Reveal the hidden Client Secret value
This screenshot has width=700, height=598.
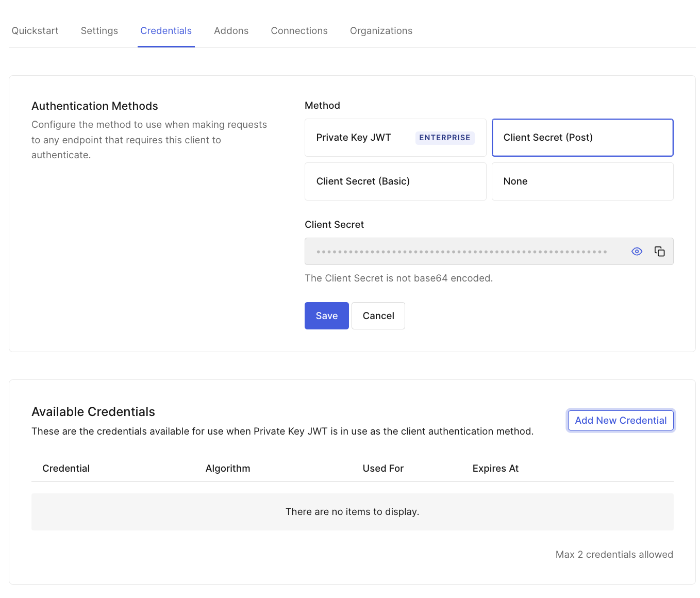coord(637,252)
